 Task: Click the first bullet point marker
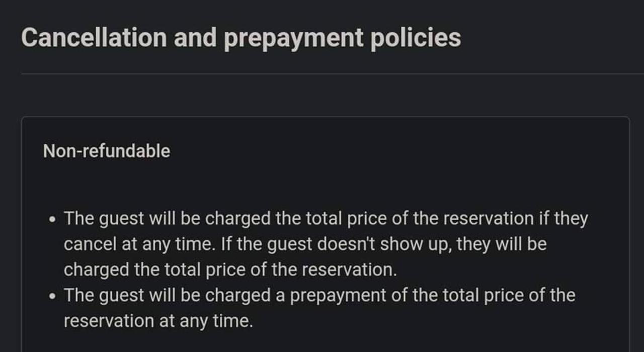53,220
